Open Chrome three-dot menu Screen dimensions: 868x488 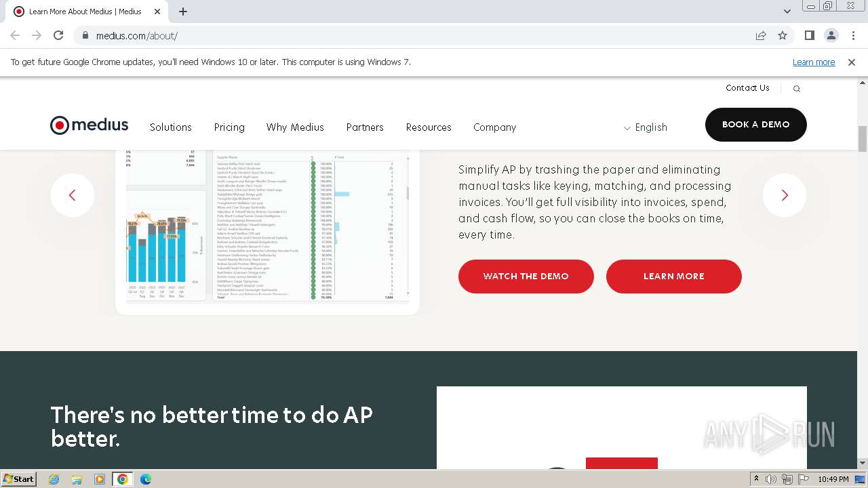pyautogui.click(x=853, y=35)
